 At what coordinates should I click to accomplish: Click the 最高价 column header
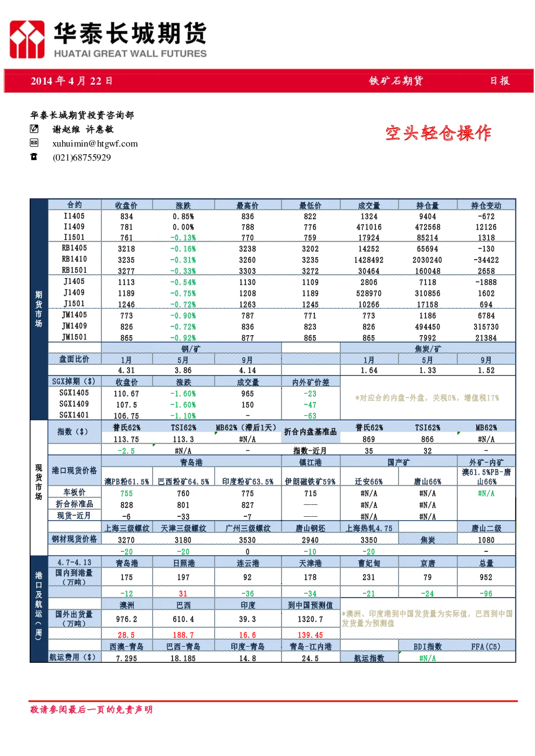click(248, 205)
